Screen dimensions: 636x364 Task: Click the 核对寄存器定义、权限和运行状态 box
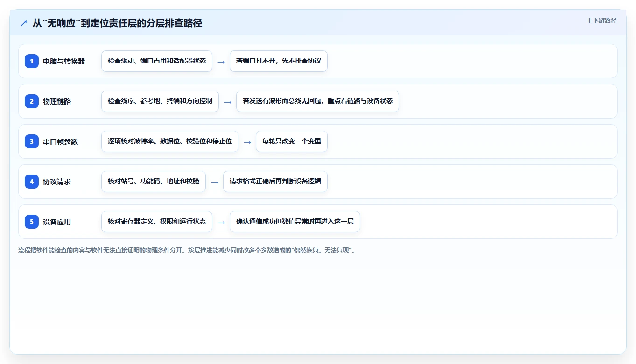point(157,222)
